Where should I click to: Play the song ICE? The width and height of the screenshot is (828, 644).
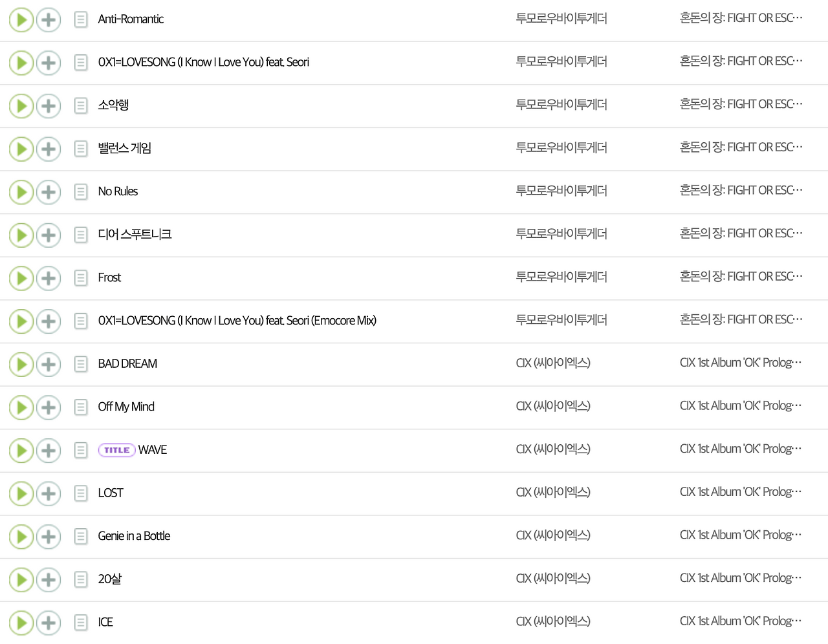(x=21, y=623)
